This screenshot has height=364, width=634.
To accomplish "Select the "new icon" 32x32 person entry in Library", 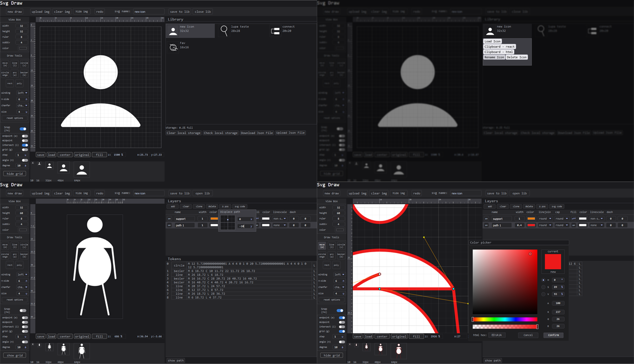I will pyautogui.click(x=190, y=30).
